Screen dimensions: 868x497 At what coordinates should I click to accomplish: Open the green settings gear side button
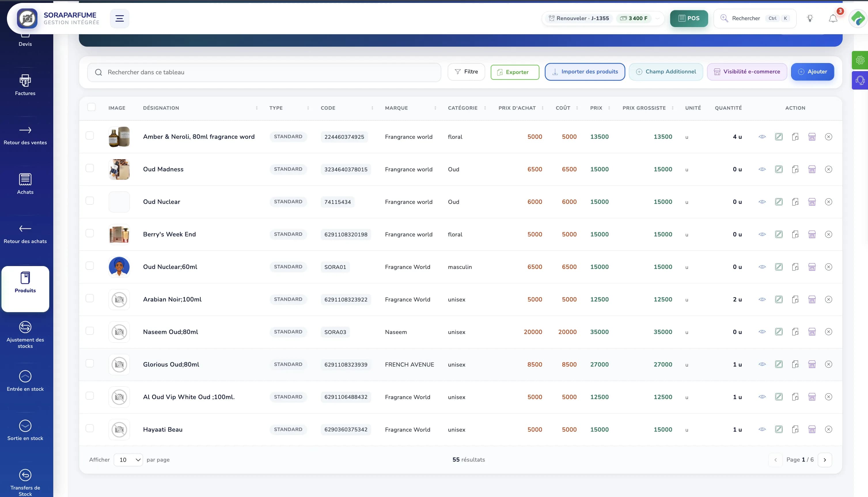click(x=860, y=60)
